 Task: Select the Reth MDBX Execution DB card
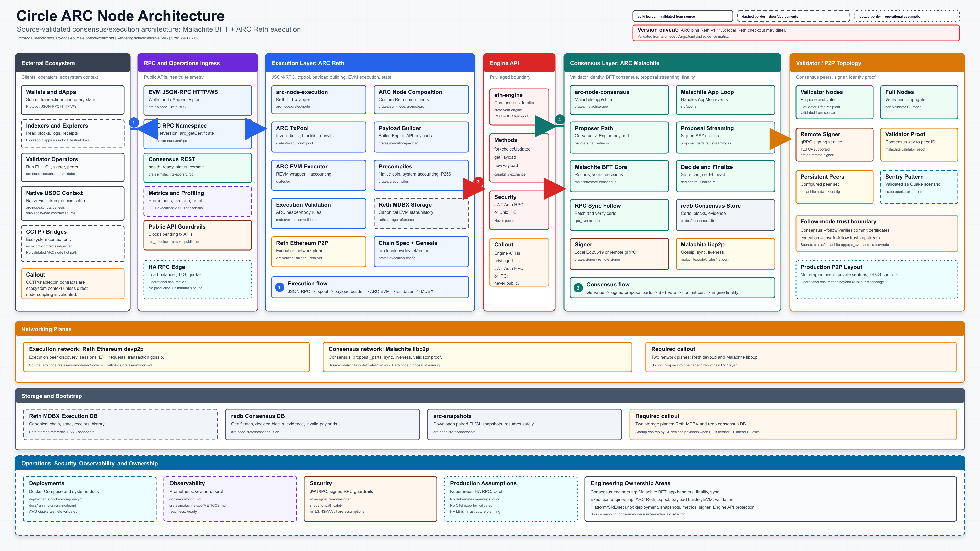(120, 424)
